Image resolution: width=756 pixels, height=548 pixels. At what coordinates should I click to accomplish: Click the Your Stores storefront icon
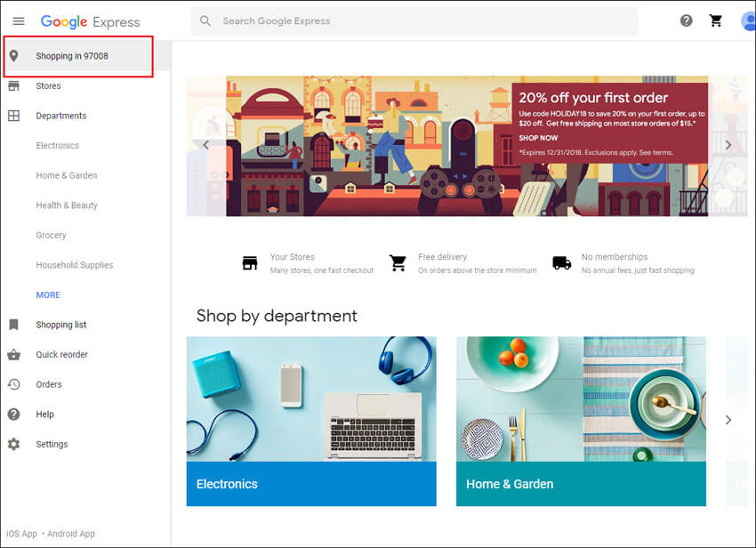(x=250, y=263)
